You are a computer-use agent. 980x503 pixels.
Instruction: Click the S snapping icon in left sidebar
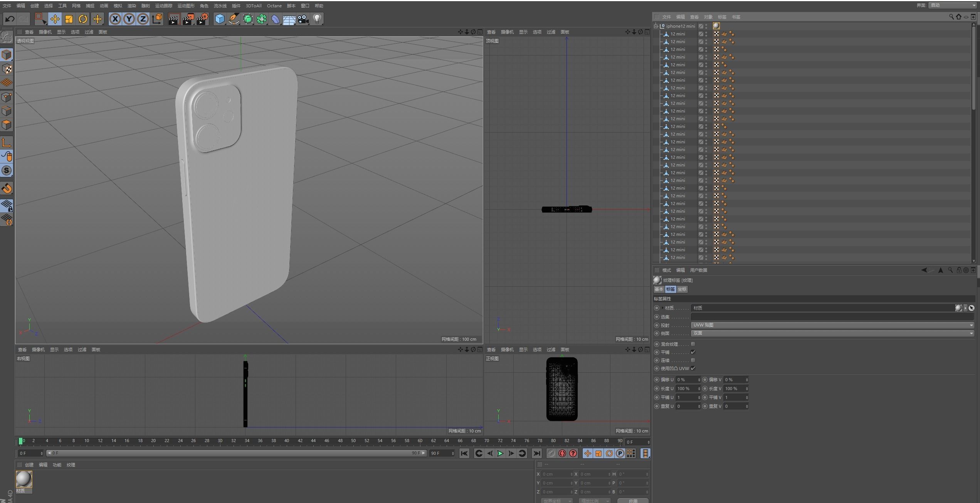(7, 170)
